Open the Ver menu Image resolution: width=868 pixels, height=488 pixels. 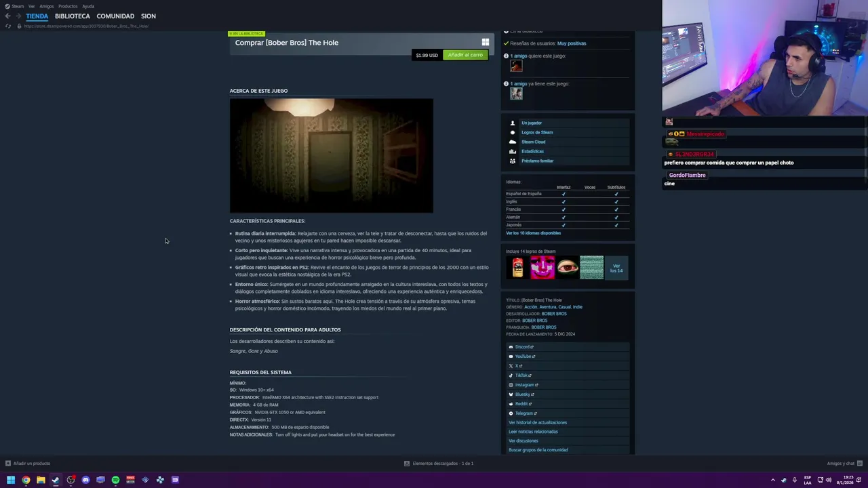pyautogui.click(x=31, y=6)
